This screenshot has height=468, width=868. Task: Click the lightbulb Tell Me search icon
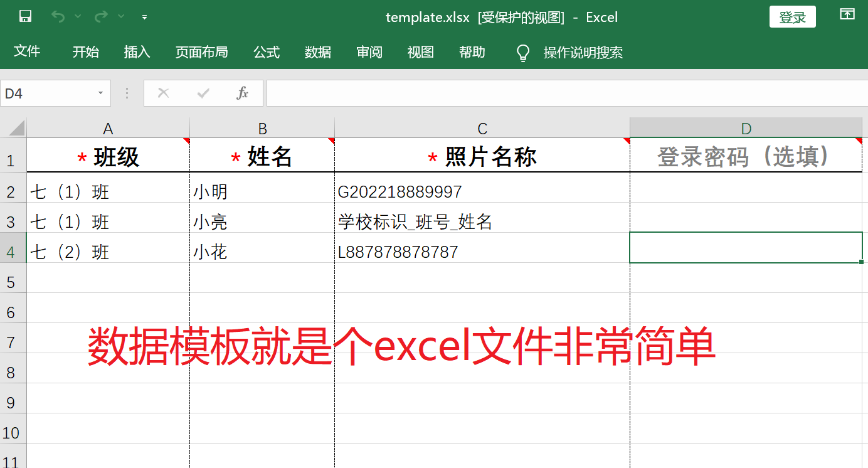pyautogui.click(x=522, y=53)
